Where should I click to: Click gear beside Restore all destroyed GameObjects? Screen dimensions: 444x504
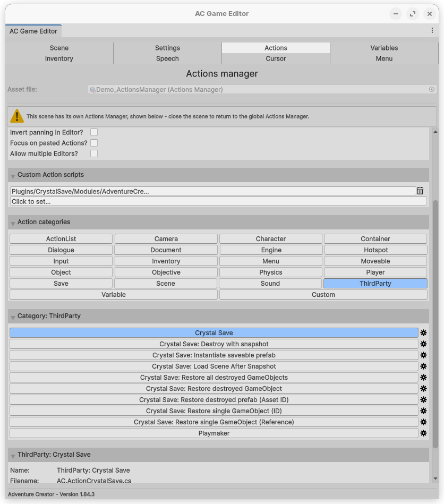click(423, 378)
